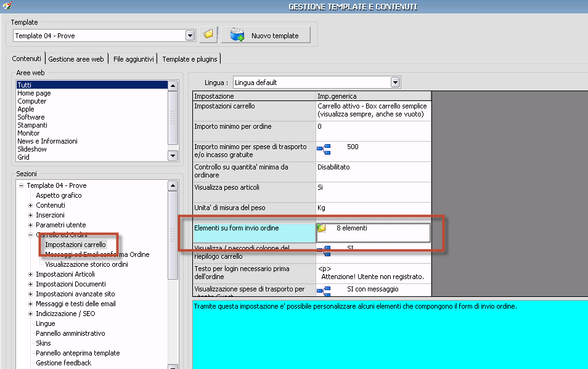Click the folder icon next to the template dropdown
The height and width of the screenshot is (369, 588).
point(208,35)
